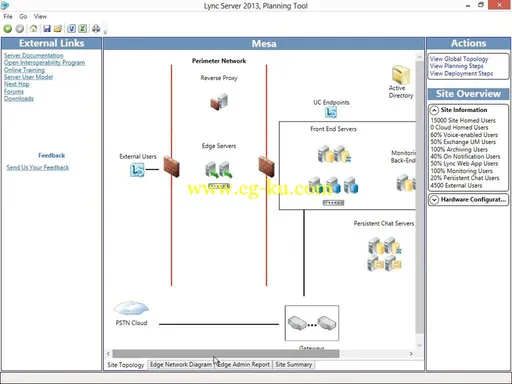Select the Active Directory icon
The height and width of the screenshot is (384, 512).
401,75
